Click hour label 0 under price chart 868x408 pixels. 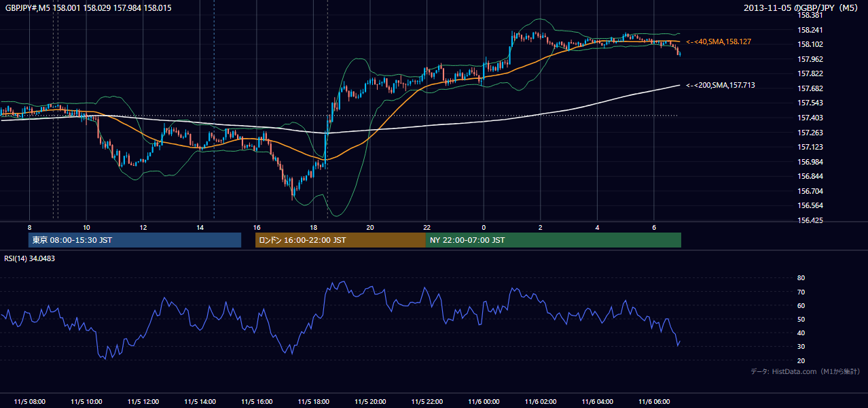(x=484, y=227)
